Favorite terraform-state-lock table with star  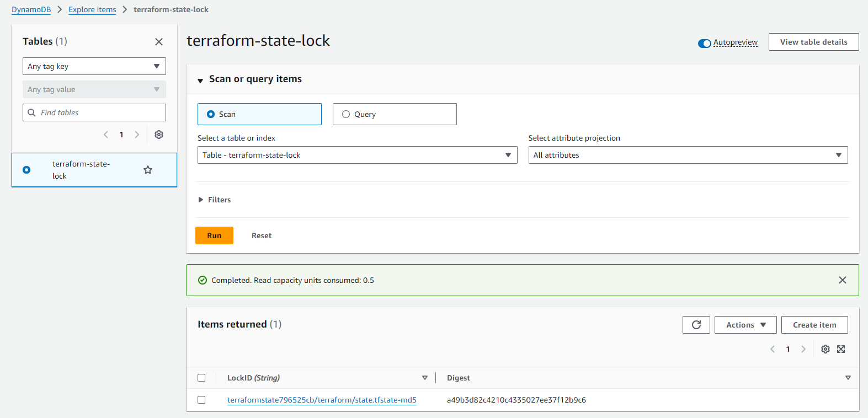(x=148, y=170)
